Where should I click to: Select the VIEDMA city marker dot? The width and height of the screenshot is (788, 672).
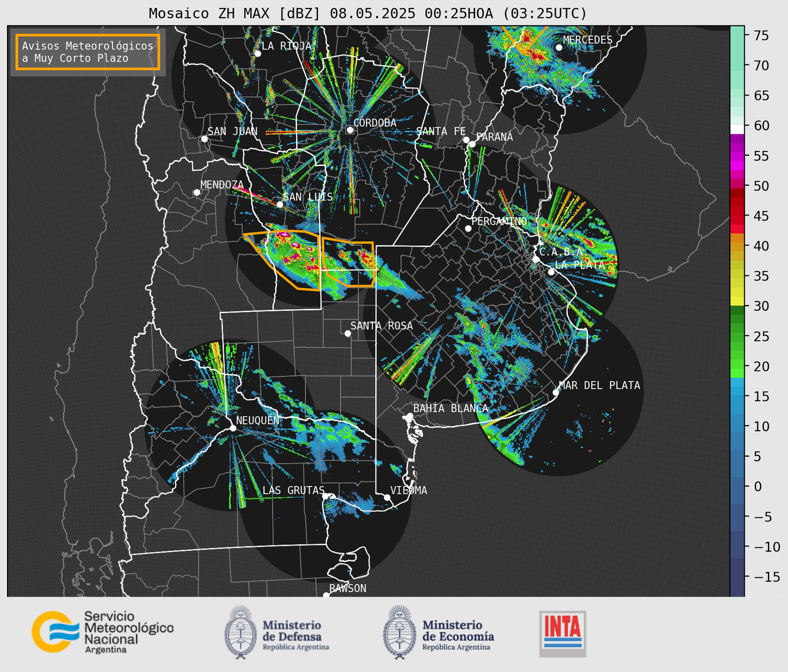point(387,497)
